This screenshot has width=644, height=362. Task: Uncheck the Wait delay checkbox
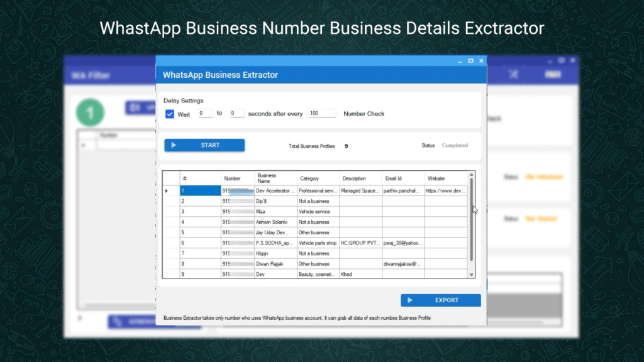pyautogui.click(x=170, y=114)
